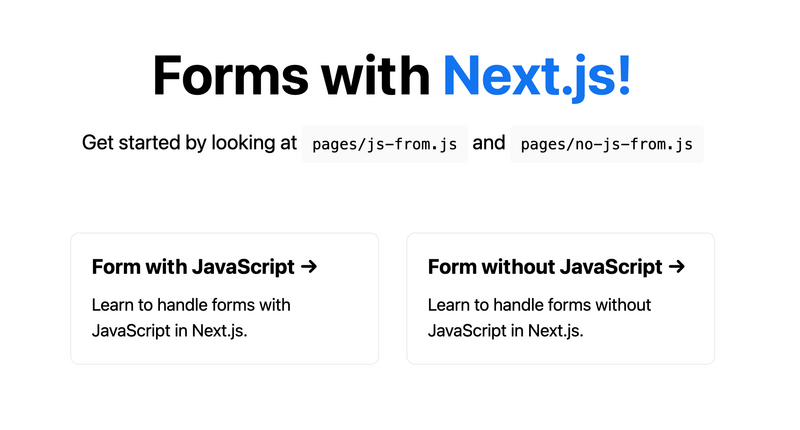Image resolution: width=800 pixels, height=430 pixels.
Task: Click 'JavaScript in Next.js.' in the right card
Action: (505, 330)
